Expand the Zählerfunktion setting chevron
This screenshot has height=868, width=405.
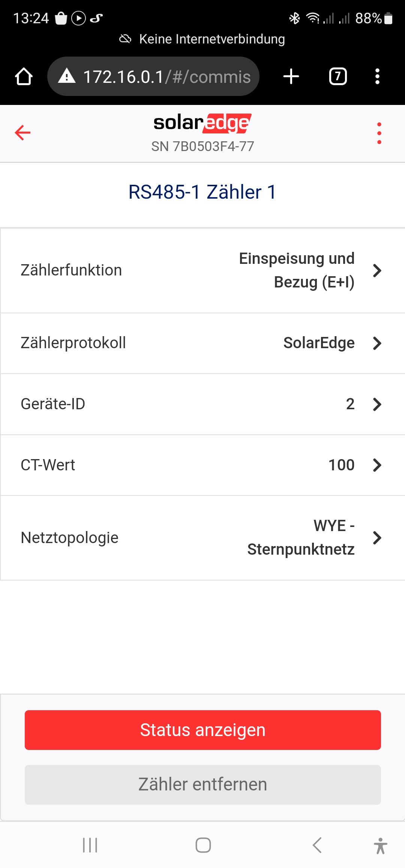tap(377, 270)
